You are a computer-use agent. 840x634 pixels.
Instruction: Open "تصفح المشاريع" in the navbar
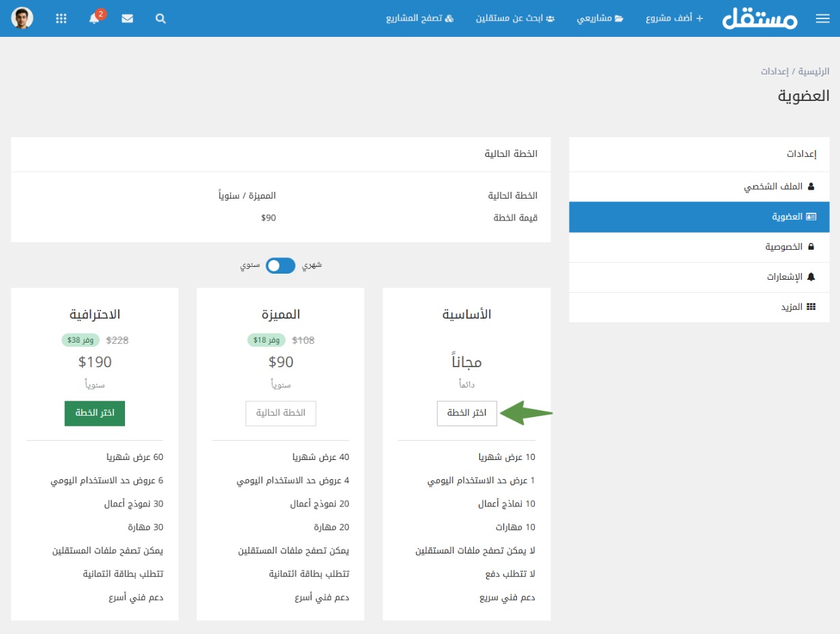419,19
